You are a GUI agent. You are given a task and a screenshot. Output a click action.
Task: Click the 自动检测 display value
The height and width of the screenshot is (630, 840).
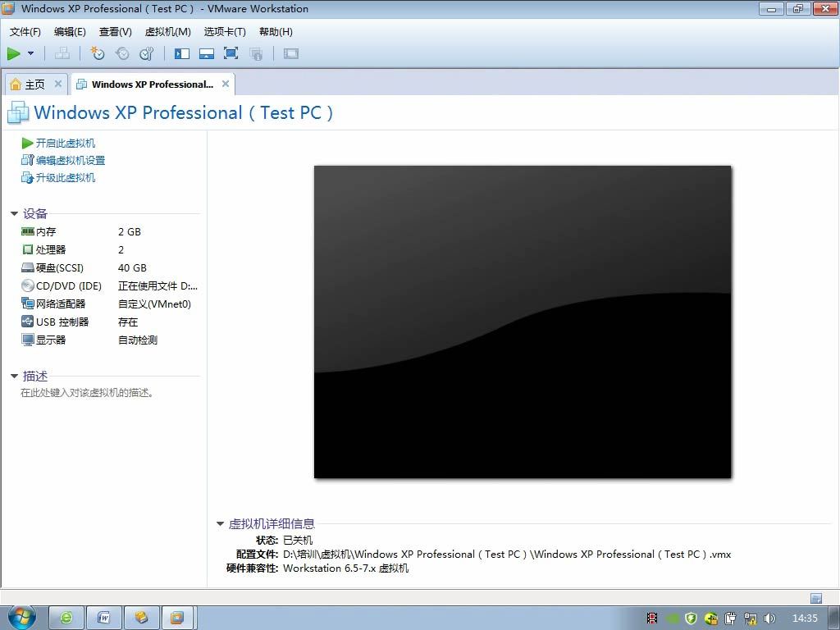pyautogui.click(x=138, y=340)
